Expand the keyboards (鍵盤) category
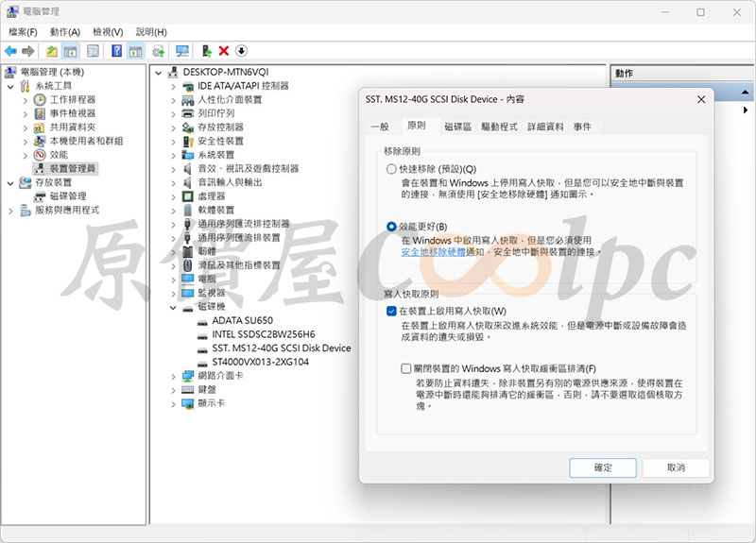This screenshot has height=543, width=756. tap(173, 390)
